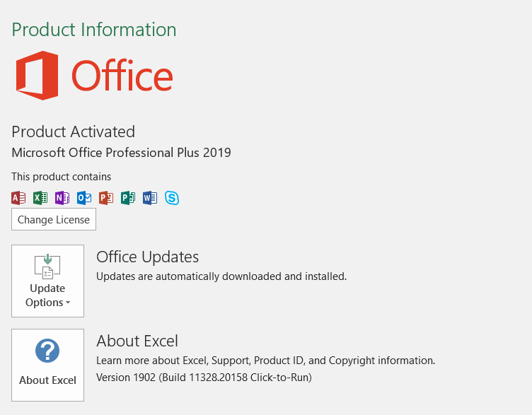Click the Excel app icon
This screenshot has height=415, width=532.
point(40,198)
